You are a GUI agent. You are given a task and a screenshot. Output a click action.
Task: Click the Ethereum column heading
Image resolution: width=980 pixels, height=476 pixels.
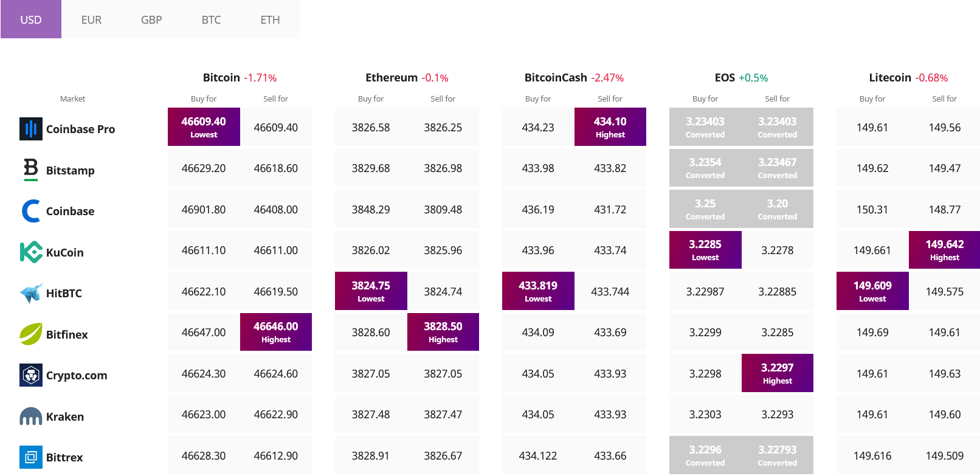[392, 77]
